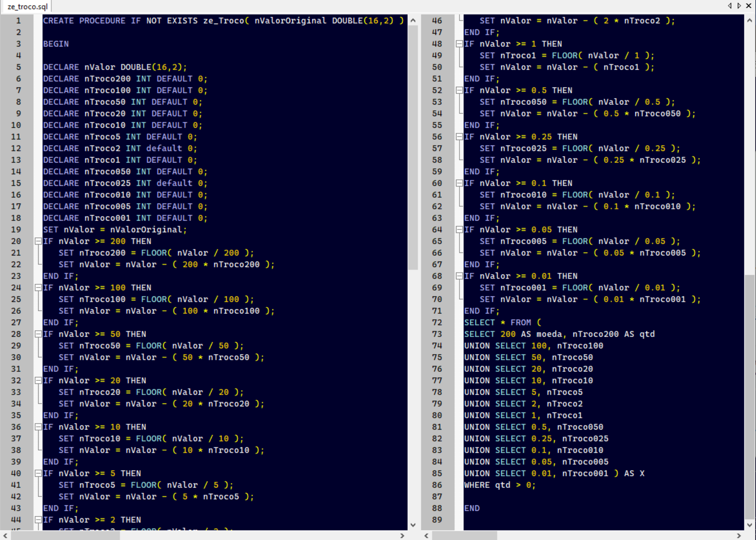This screenshot has width=756, height=540.
Task: Click 'SET nTroco001 = FLOOR( nValor / 0.01 );'
Action: [580, 288]
